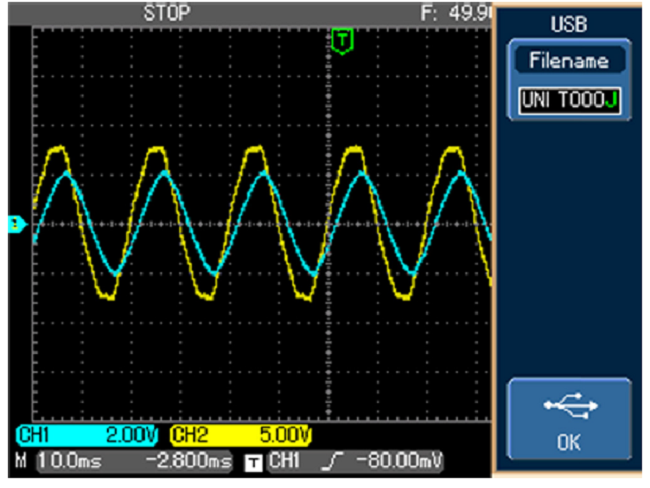Click the UNI T000J filename field
The image size is (650, 488).
pos(568,100)
